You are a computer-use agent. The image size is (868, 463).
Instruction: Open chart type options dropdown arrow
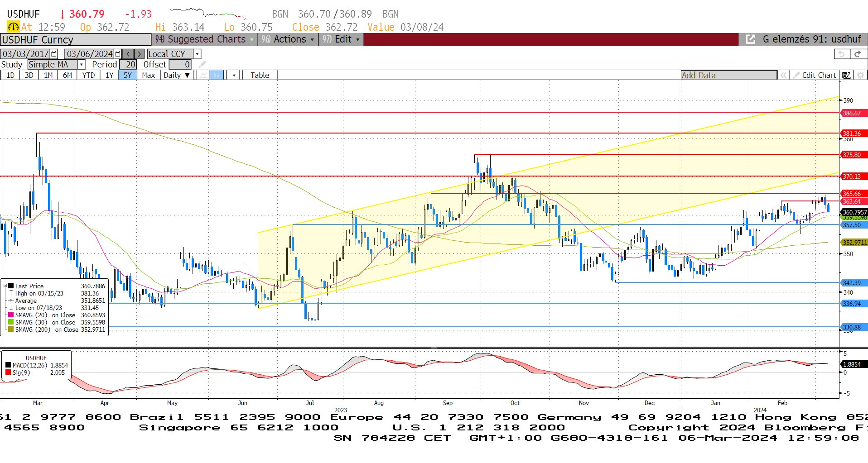(234, 75)
